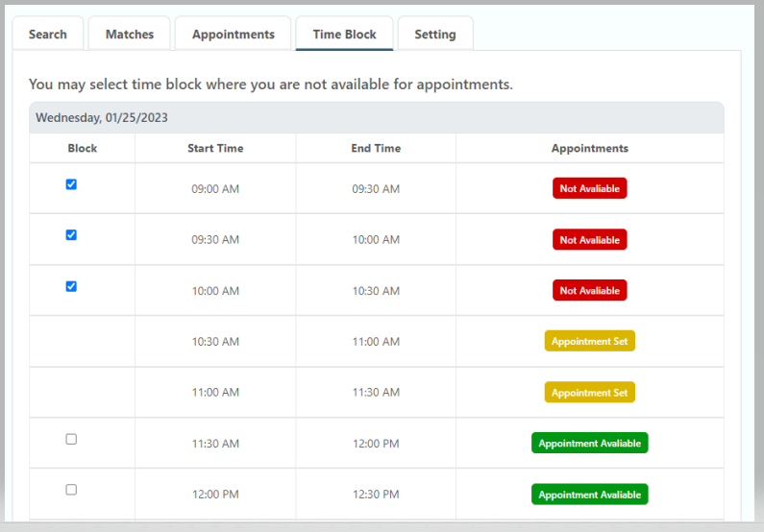Click the Start Time column header
The image size is (764, 532).
(215, 148)
